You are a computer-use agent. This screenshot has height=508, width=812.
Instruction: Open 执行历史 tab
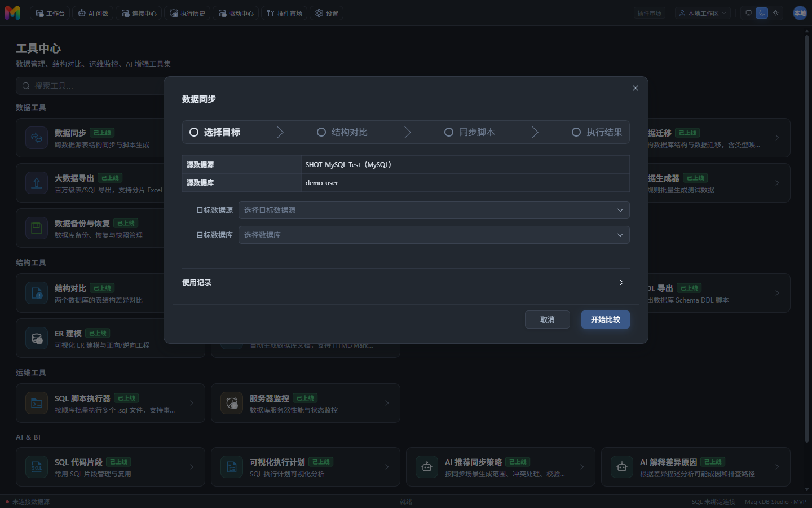(x=187, y=13)
